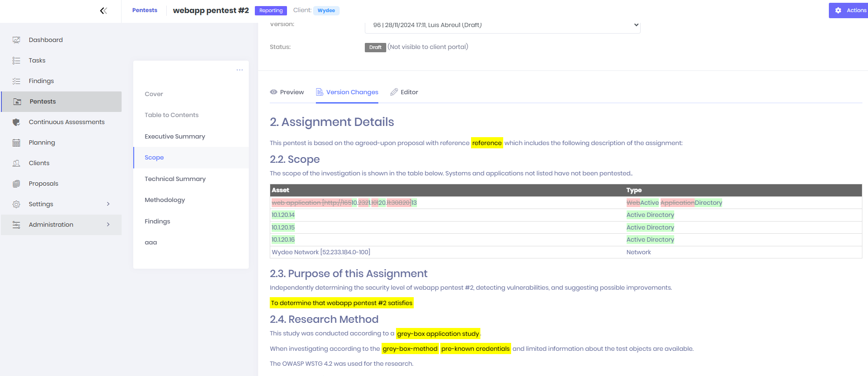
Task: Open the Actions button menu
Action: (x=848, y=10)
